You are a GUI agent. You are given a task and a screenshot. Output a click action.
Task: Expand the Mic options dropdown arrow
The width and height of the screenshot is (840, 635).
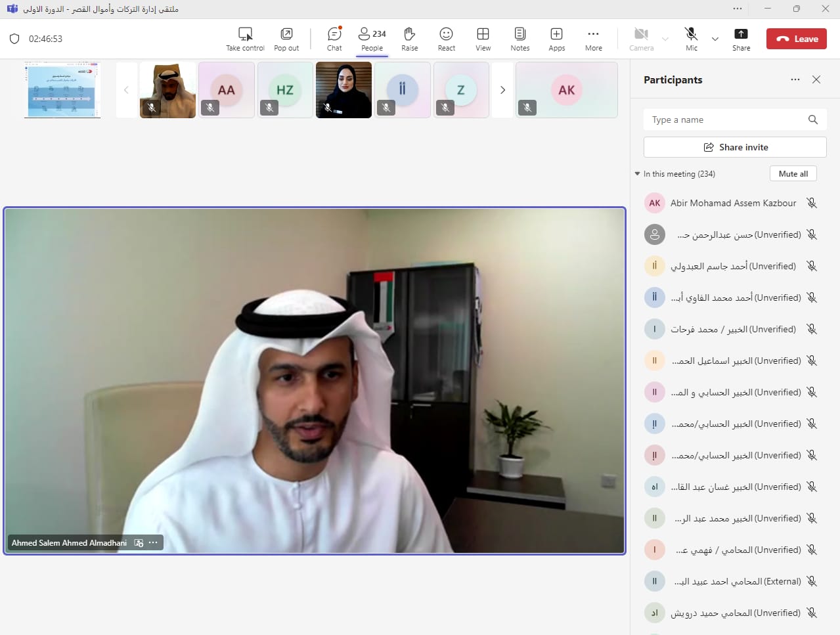tap(715, 39)
